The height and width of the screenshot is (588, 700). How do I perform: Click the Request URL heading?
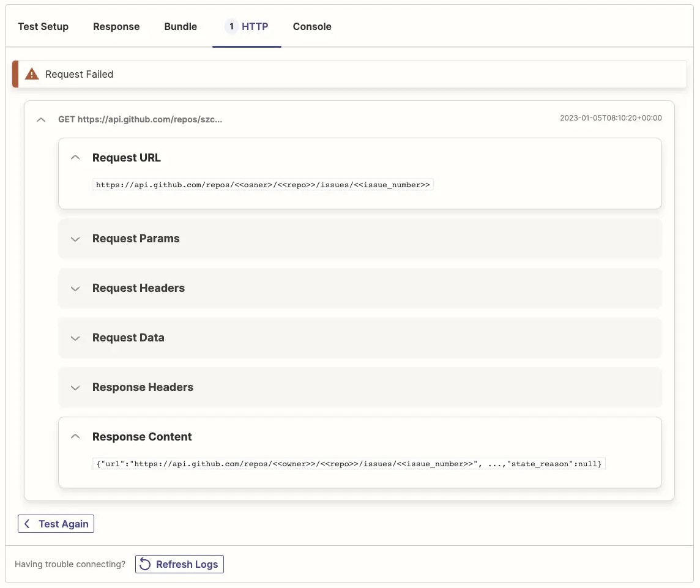(126, 158)
